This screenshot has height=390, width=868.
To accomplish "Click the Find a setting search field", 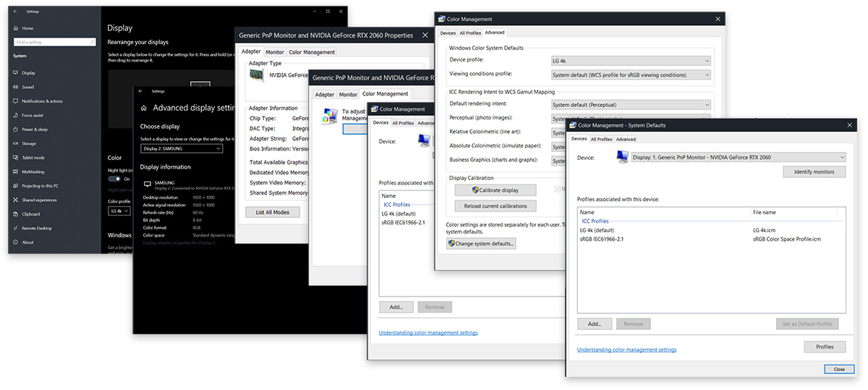I will (55, 43).
